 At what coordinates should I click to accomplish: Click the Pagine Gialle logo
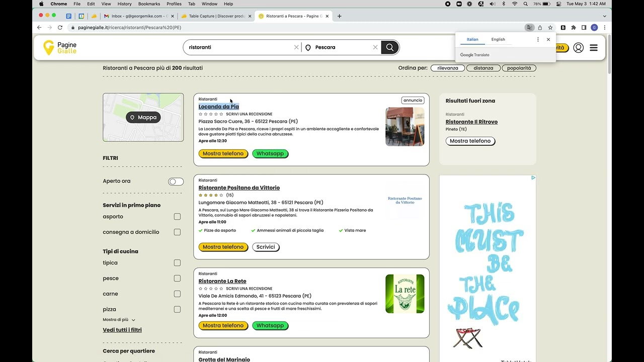60,48
